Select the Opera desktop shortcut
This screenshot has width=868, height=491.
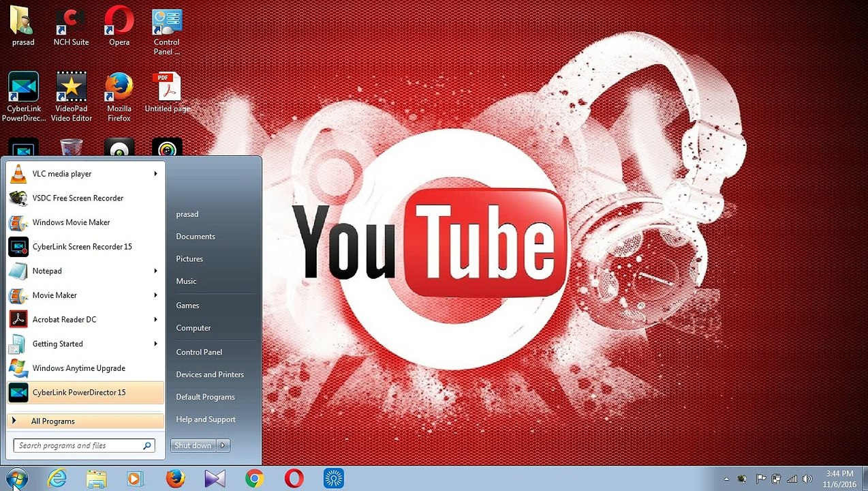click(x=119, y=27)
